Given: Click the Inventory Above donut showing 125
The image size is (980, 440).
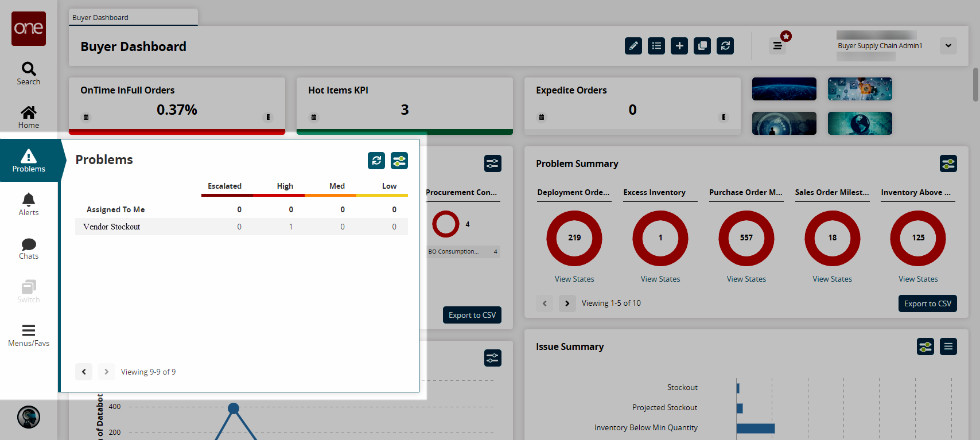Looking at the screenshot, I should point(918,238).
